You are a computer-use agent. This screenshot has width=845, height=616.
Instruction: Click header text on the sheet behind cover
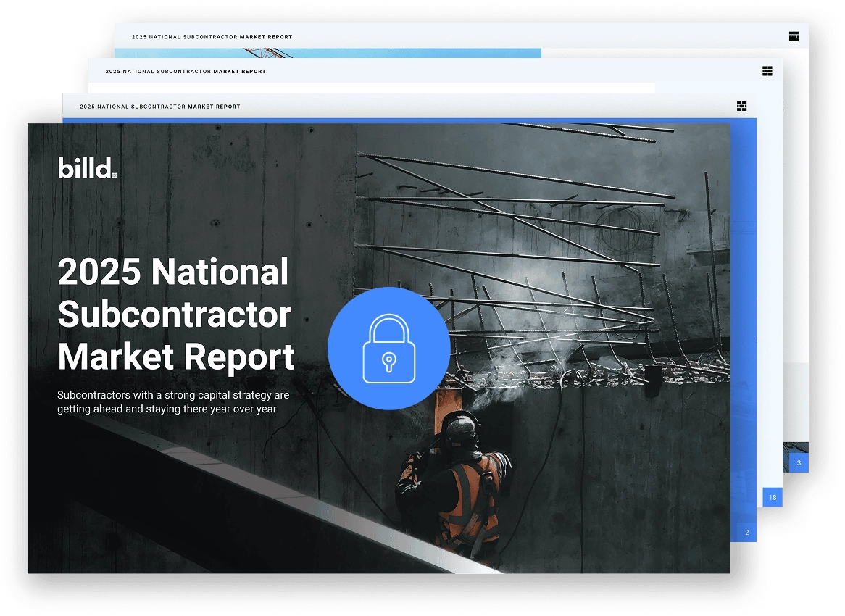[x=159, y=107]
